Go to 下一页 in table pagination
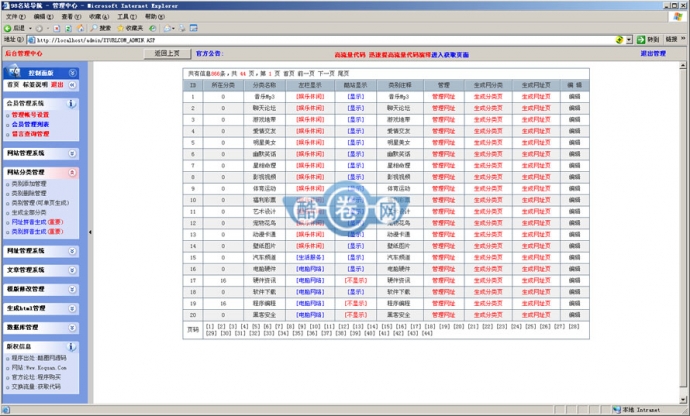This screenshot has height=416, width=690. pos(326,73)
